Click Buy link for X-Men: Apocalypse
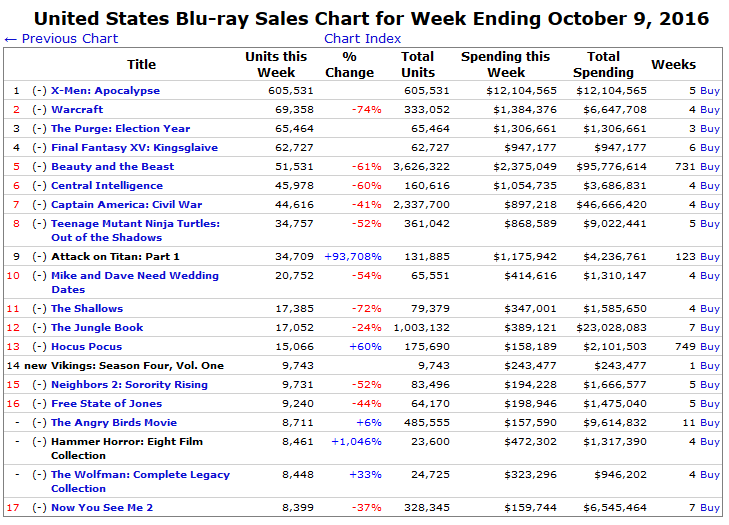The width and height of the screenshot is (729, 525). pyautogui.click(x=709, y=91)
